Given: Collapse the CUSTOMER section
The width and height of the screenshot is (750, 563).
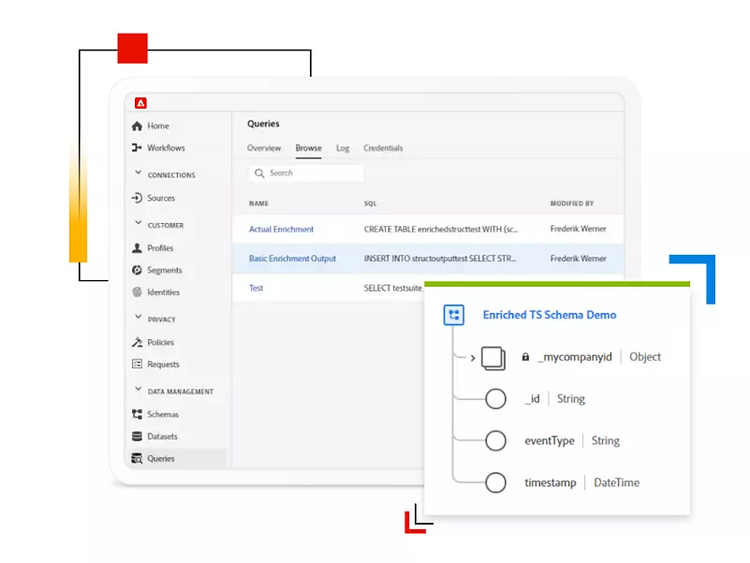Looking at the screenshot, I should 138,222.
